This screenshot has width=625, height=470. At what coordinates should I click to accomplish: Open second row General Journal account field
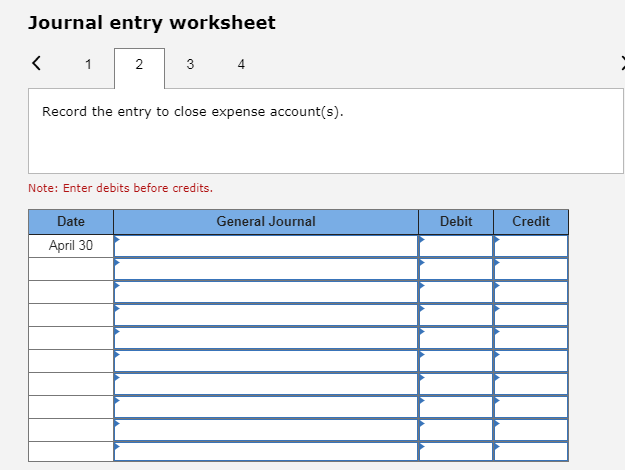coord(266,269)
